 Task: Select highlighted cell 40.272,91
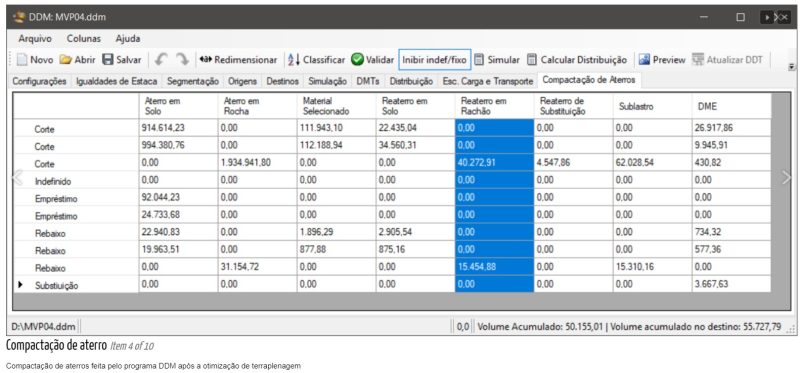tap(494, 163)
